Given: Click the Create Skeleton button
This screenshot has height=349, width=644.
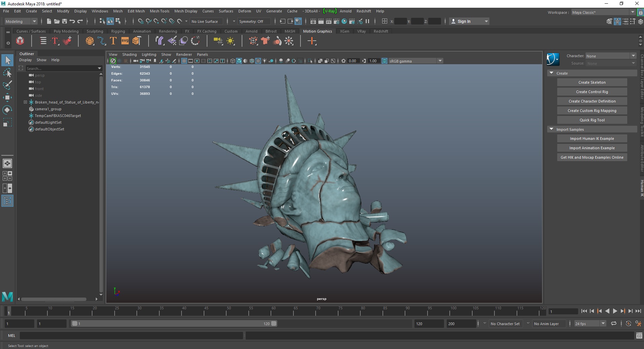Looking at the screenshot, I should pos(592,82).
